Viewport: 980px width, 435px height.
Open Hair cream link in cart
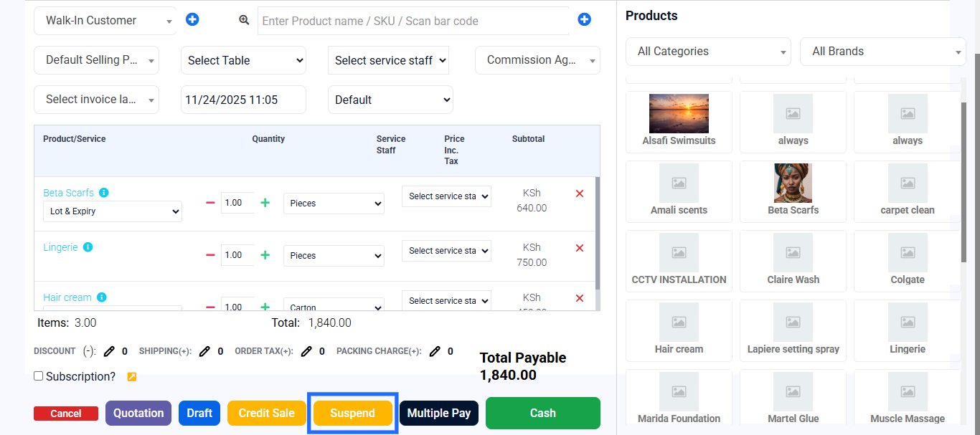(67, 297)
